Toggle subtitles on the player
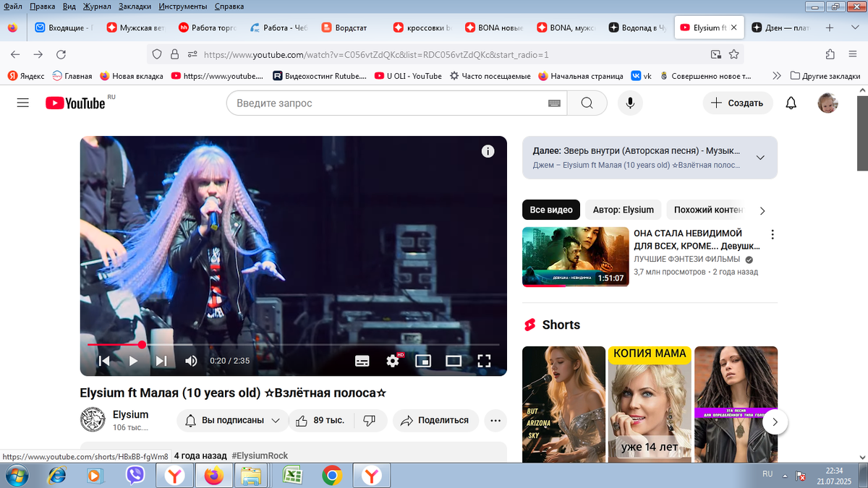Screen dimensions: 868x488 pos(362,361)
